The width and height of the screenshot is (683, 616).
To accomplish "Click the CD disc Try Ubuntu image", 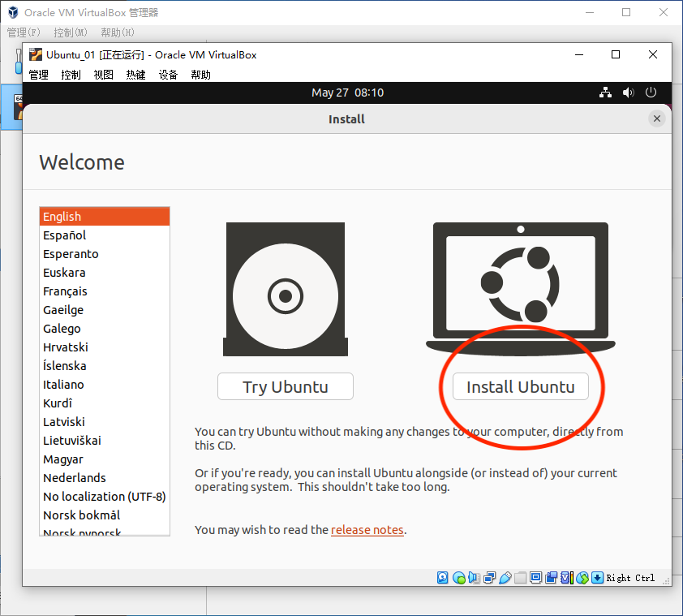I will [286, 289].
